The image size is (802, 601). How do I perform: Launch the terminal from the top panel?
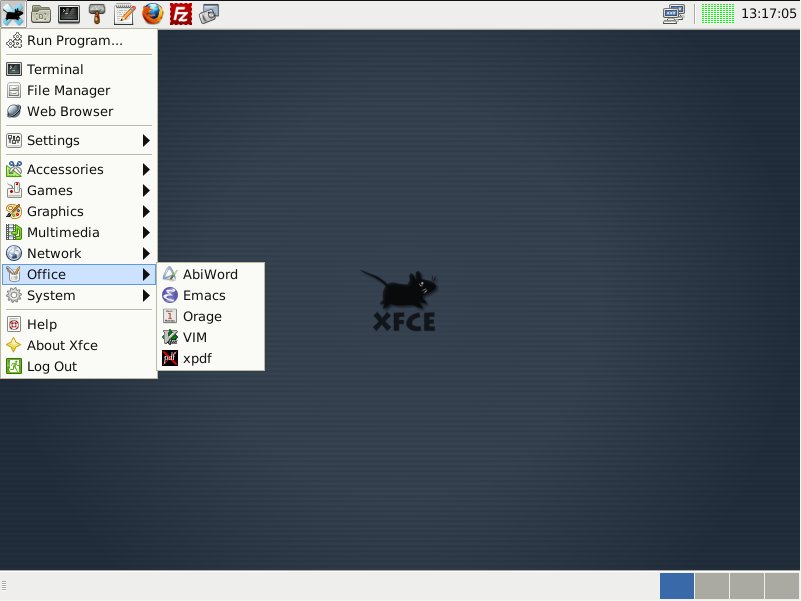[x=69, y=14]
